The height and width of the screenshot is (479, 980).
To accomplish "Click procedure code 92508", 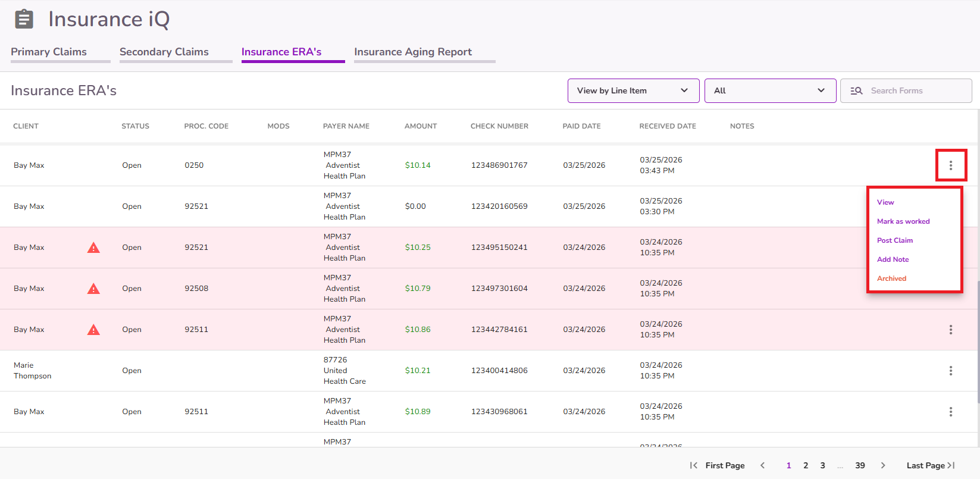I will (196, 289).
